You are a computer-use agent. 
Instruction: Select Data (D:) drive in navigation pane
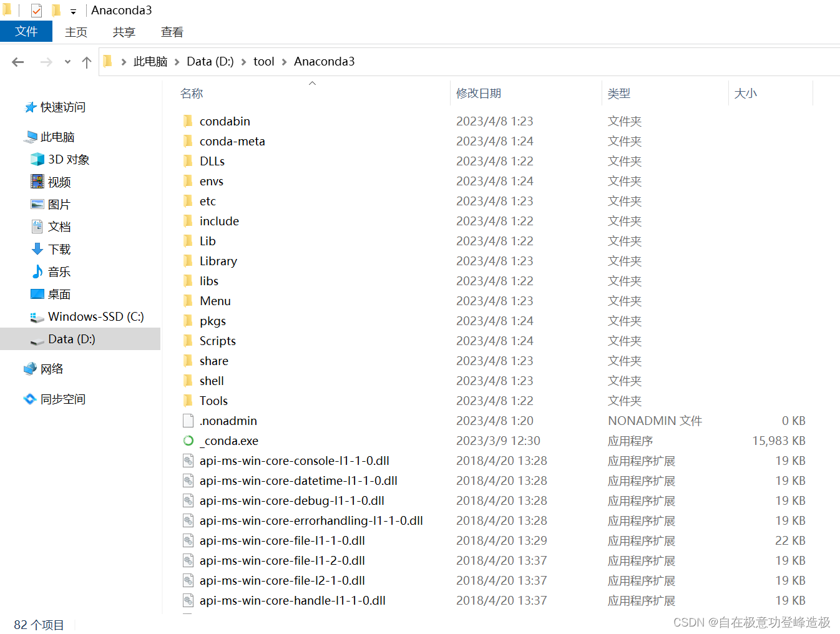tap(80, 339)
